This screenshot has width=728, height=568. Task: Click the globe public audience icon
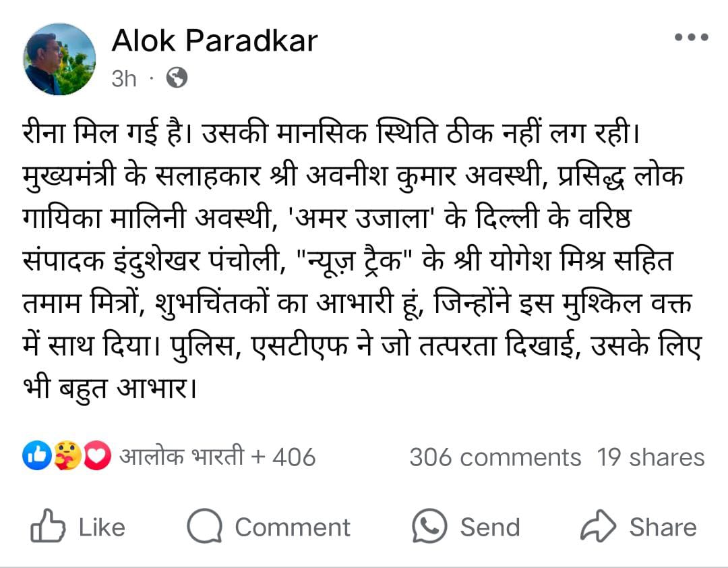pos(177,78)
